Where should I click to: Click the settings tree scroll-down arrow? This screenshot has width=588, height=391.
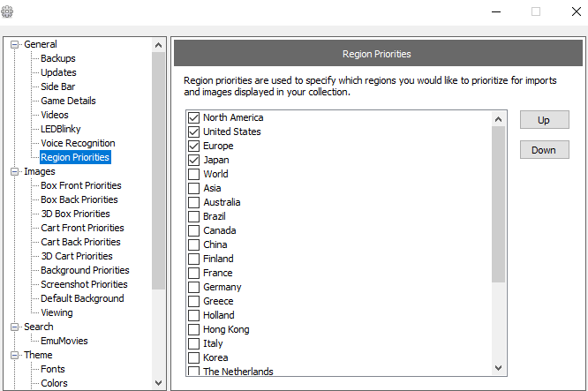tap(159, 383)
